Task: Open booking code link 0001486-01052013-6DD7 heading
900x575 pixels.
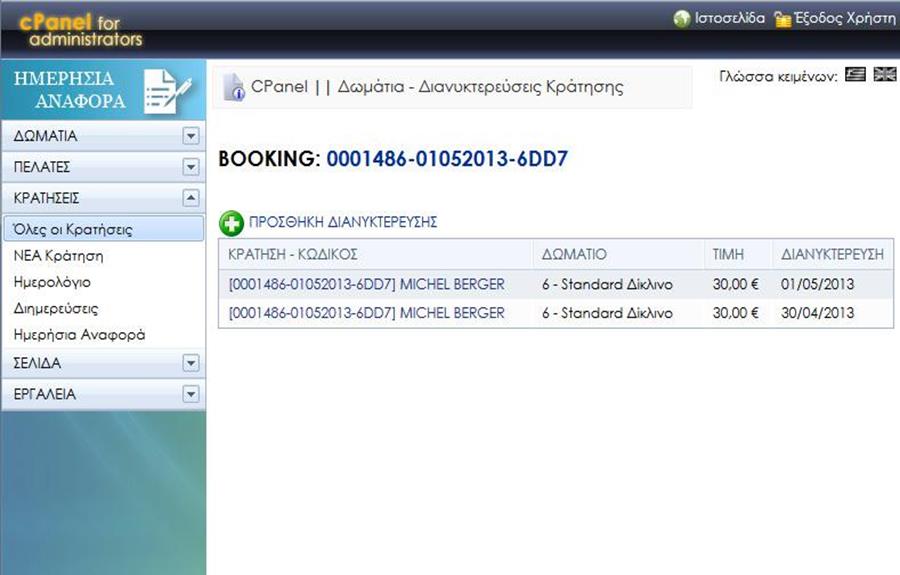Action: (447, 159)
